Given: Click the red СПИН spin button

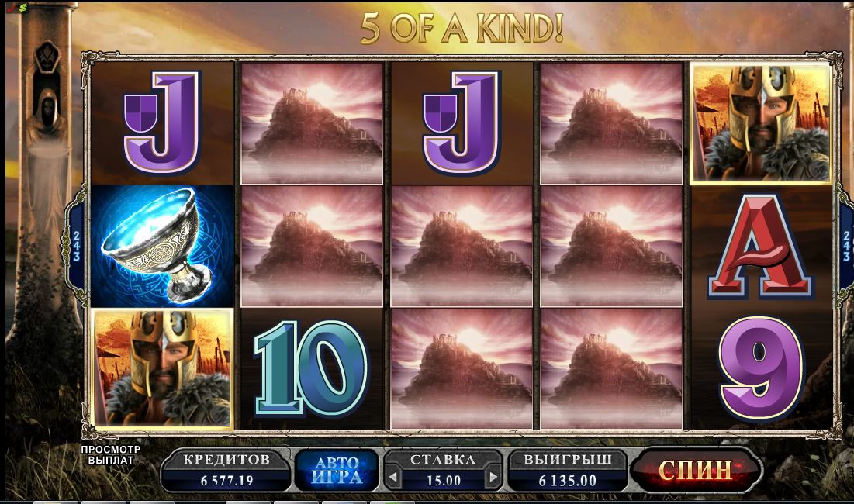Looking at the screenshot, I should [x=696, y=469].
